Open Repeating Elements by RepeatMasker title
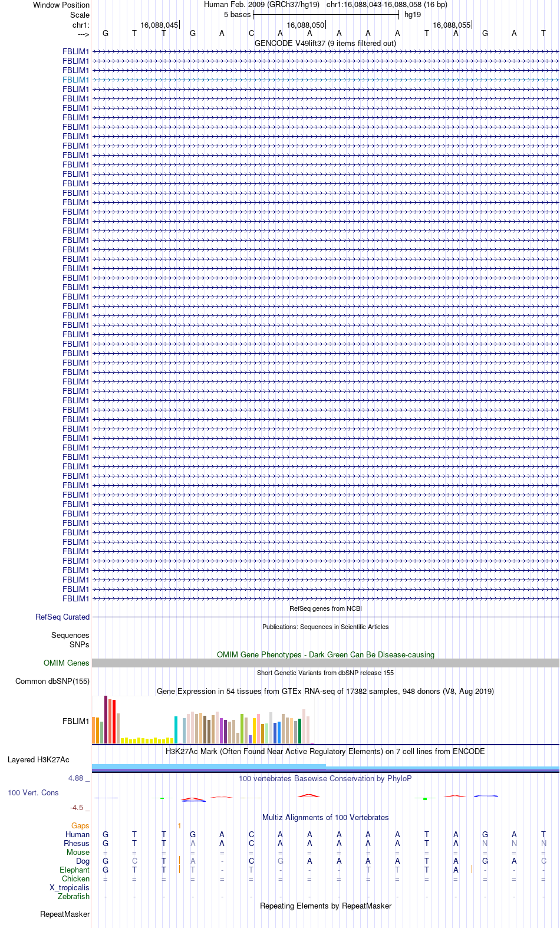 325,906
